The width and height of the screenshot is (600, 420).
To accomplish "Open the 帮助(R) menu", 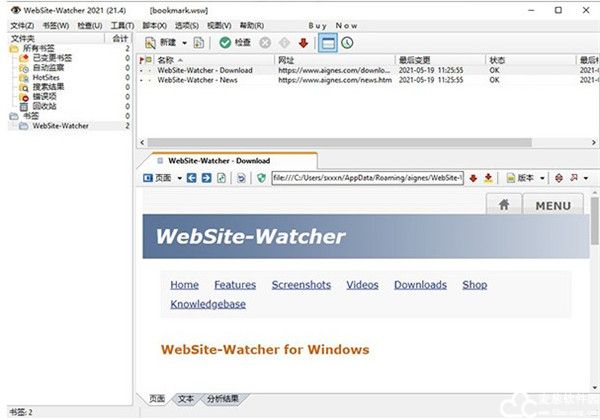I will click(x=251, y=26).
